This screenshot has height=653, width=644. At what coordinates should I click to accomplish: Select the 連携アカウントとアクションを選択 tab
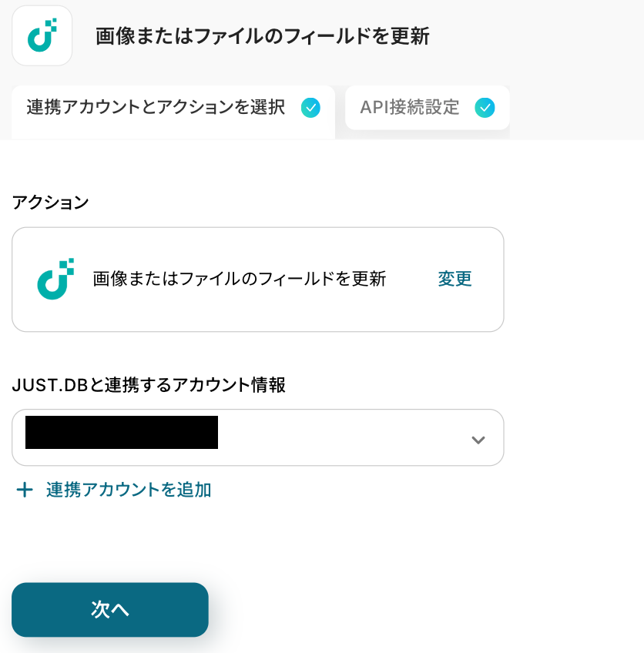pos(156,108)
